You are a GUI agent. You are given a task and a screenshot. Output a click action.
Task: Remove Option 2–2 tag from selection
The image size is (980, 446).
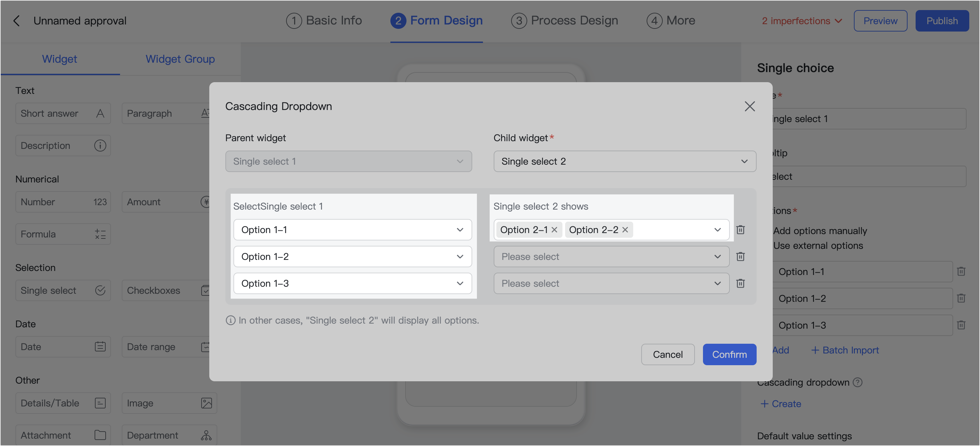(625, 230)
